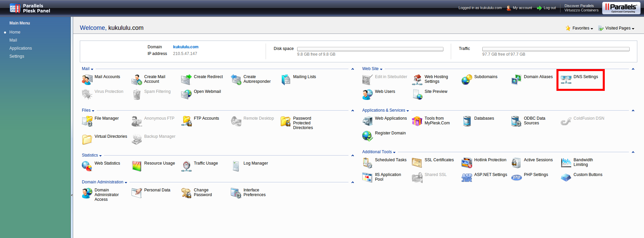This screenshot has width=644, height=238.
Task: Collapse the Mail section using its arrow
Action: 353,69
